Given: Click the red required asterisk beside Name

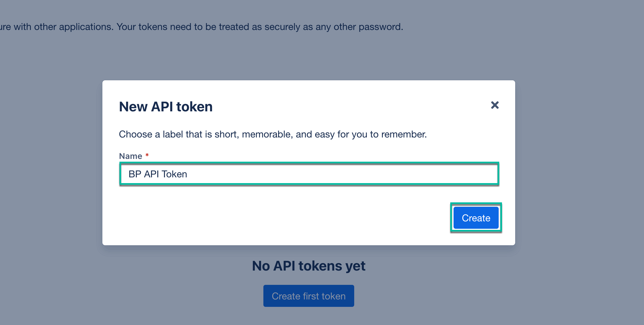Looking at the screenshot, I should (147, 155).
